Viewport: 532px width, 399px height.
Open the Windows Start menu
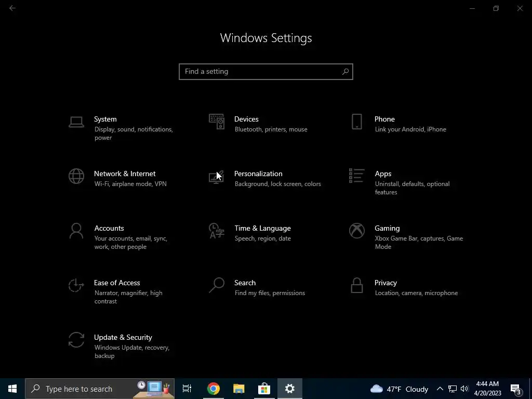coord(12,389)
